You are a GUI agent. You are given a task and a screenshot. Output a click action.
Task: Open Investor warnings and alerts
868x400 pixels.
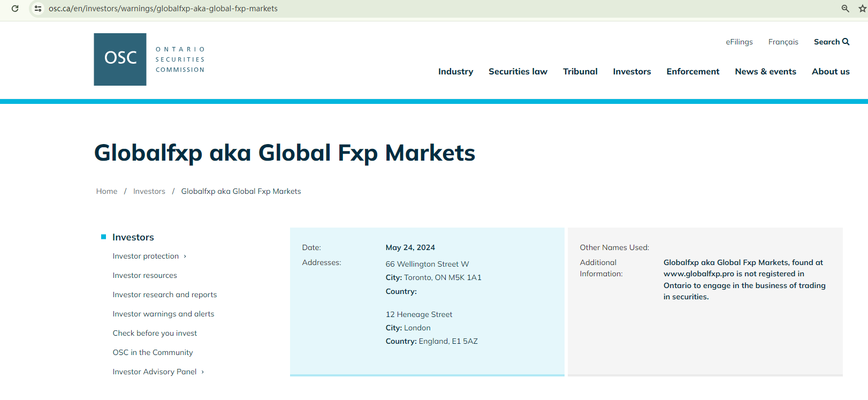tap(163, 314)
